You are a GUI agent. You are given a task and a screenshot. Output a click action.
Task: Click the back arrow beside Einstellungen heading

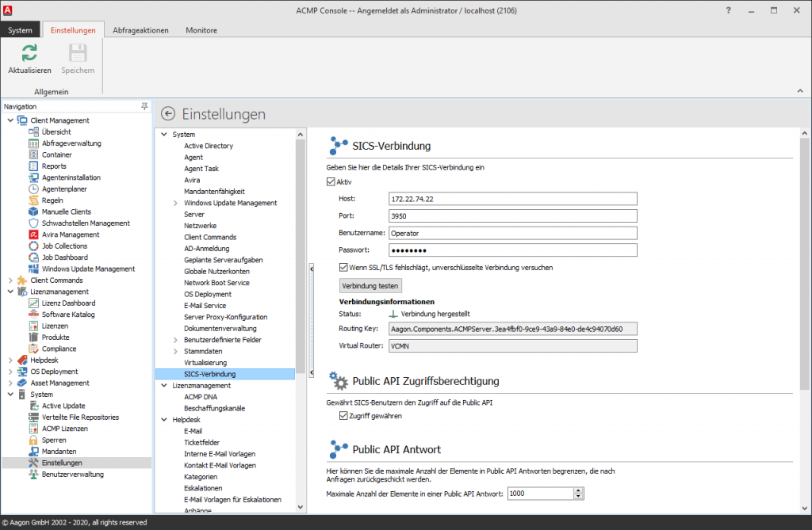point(167,114)
